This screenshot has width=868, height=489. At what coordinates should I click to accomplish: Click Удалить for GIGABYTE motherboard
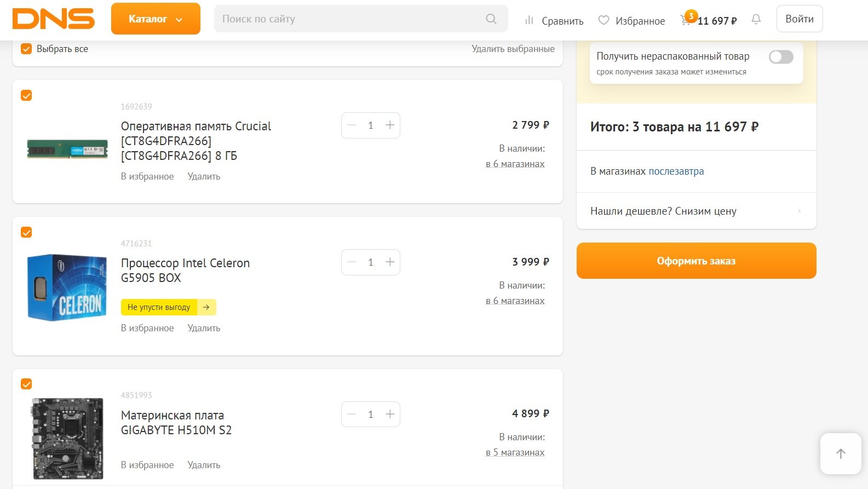coord(204,465)
